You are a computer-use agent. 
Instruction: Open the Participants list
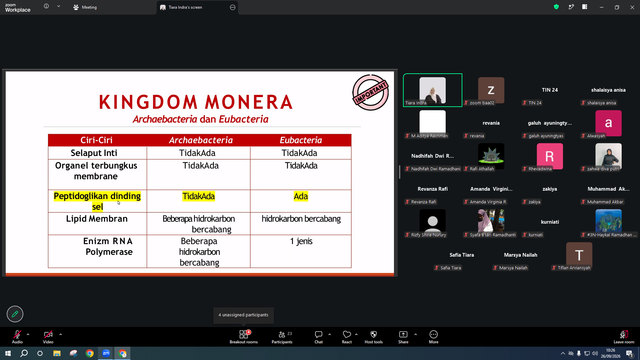(x=282, y=337)
